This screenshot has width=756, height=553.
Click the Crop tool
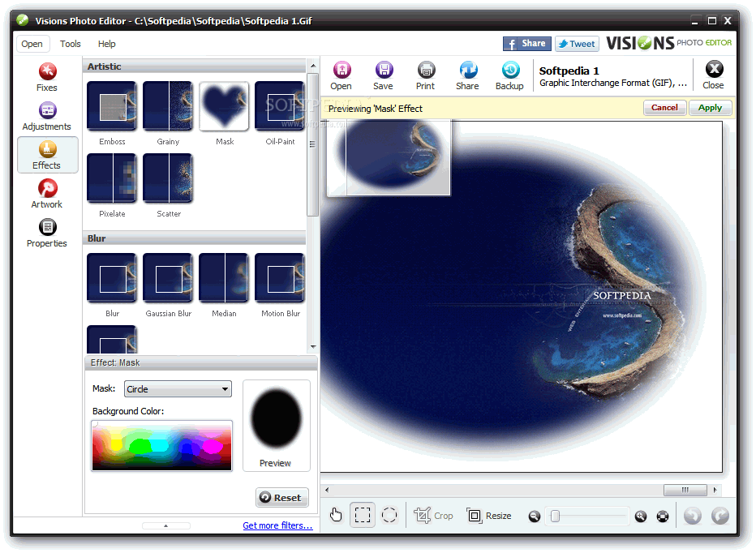pyautogui.click(x=433, y=516)
